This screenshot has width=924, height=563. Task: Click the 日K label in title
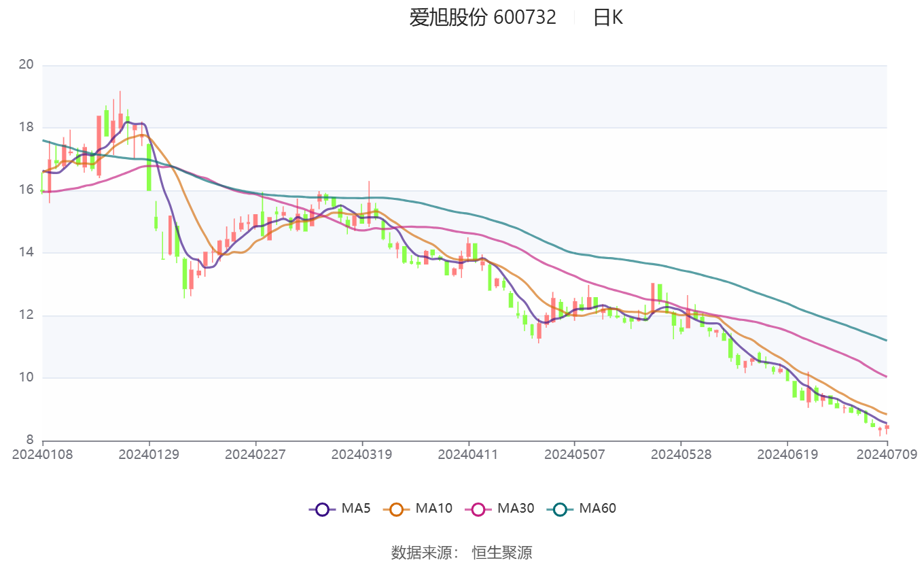[608, 17]
